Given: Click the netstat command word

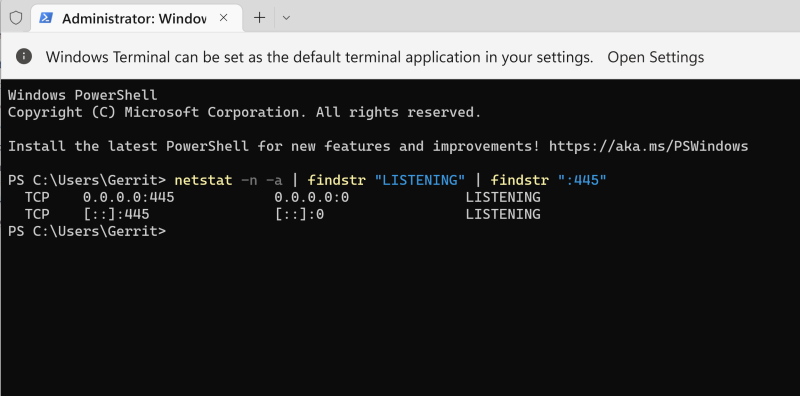Looking at the screenshot, I should point(203,180).
